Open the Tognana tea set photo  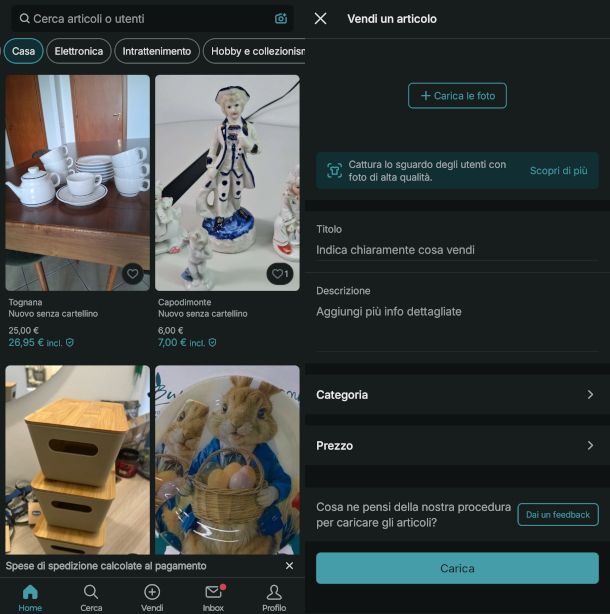pyautogui.click(x=78, y=183)
